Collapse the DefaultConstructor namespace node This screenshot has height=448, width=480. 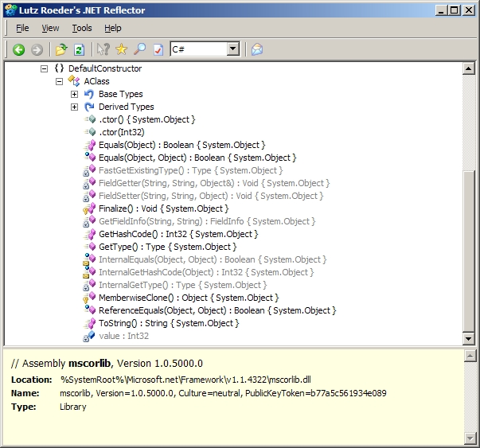(x=44, y=68)
